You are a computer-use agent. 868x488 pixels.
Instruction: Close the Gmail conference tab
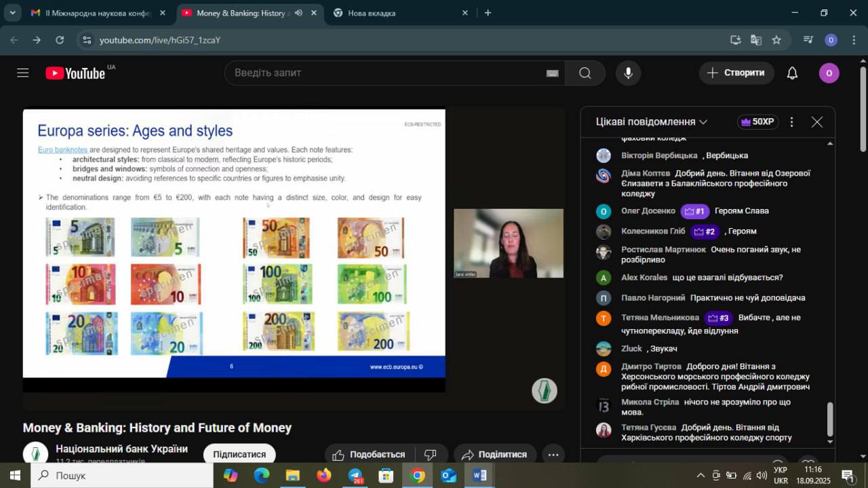pos(163,13)
